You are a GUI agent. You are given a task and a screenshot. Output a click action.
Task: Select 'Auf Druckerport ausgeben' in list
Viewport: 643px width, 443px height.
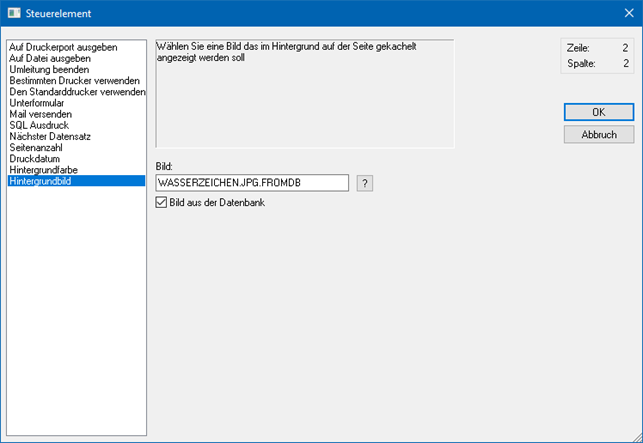click(x=63, y=47)
